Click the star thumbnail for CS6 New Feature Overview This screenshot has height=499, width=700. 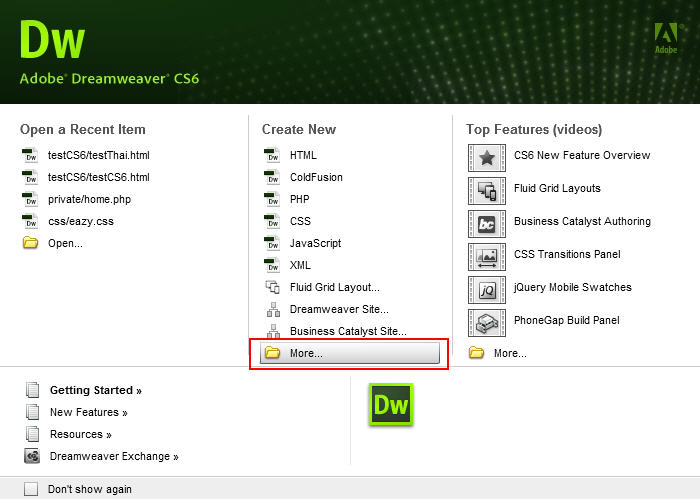click(487, 158)
